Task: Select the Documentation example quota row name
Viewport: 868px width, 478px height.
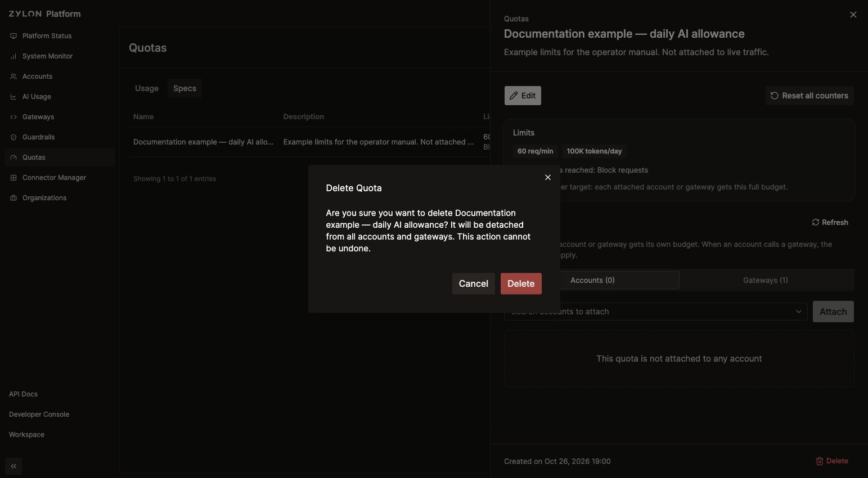Action: pyautogui.click(x=203, y=142)
